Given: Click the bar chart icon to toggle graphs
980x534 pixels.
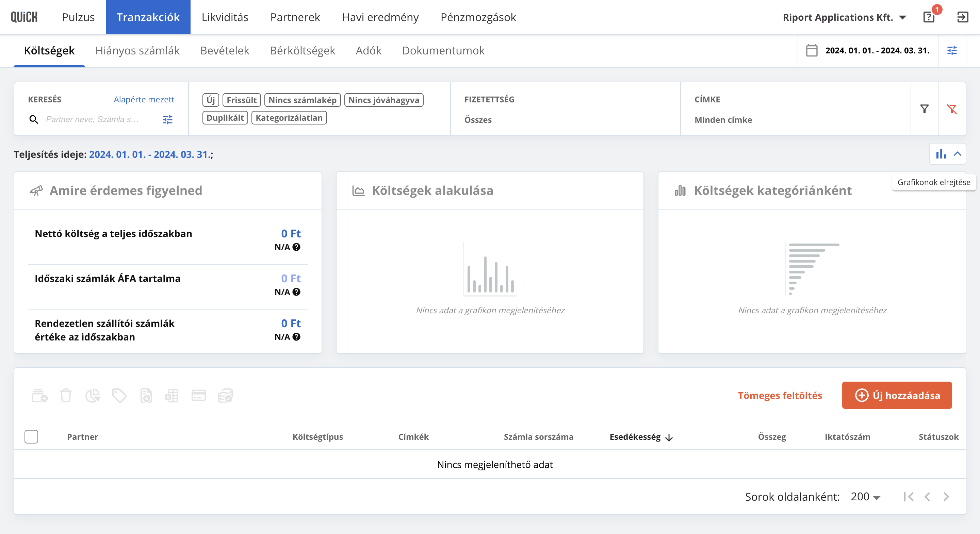Looking at the screenshot, I should tap(941, 154).
